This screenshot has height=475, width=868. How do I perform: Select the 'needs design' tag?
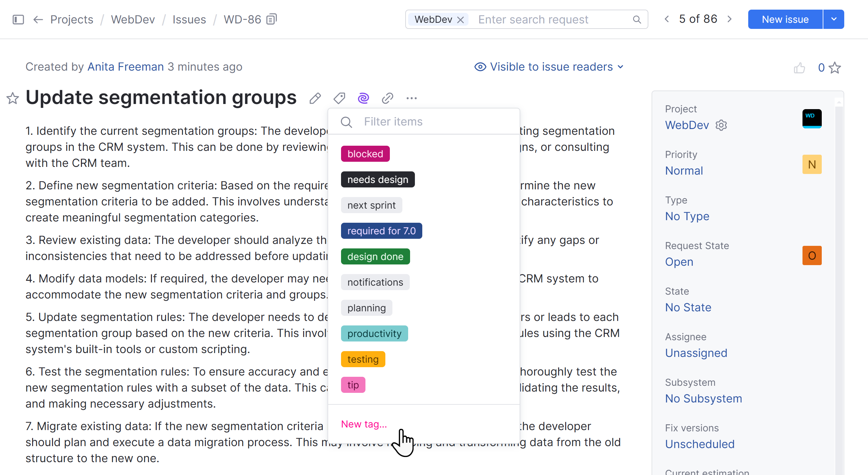click(378, 179)
